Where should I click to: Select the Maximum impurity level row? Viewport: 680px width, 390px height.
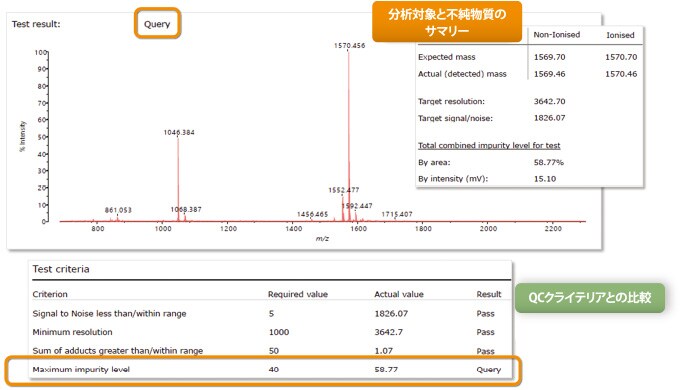click(x=267, y=370)
